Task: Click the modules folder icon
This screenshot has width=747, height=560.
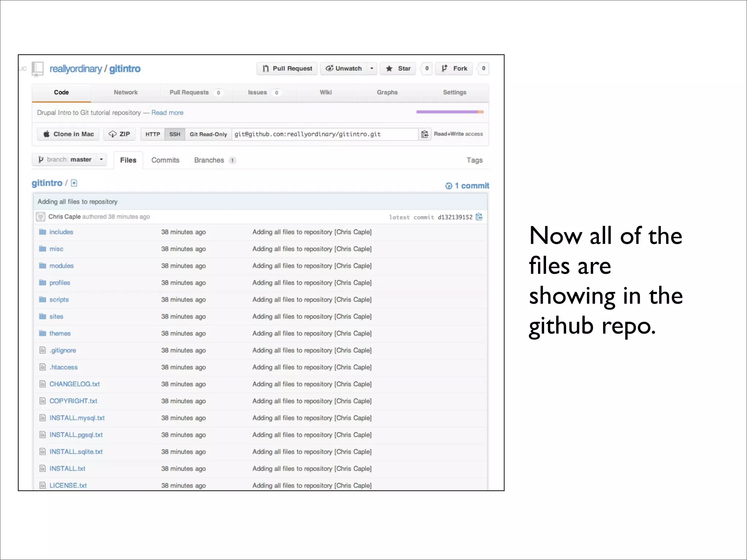Action: (x=43, y=265)
